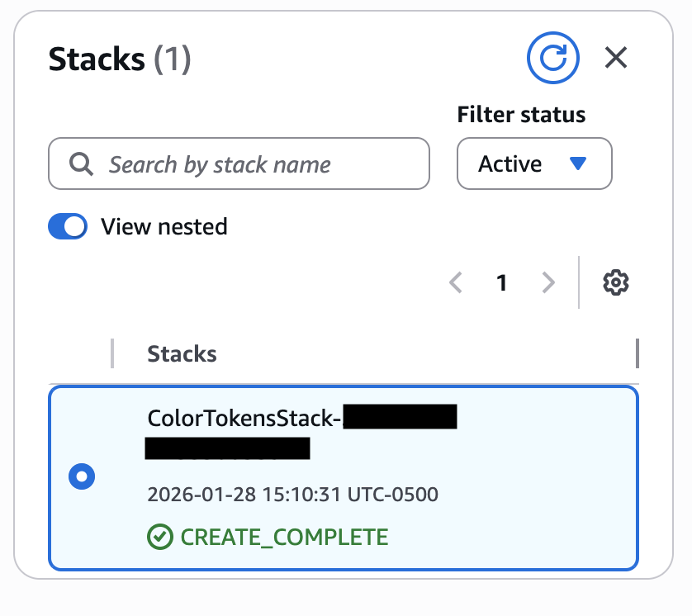The image size is (692, 616).
Task: Select the Stacks column header
Action: 182,353
